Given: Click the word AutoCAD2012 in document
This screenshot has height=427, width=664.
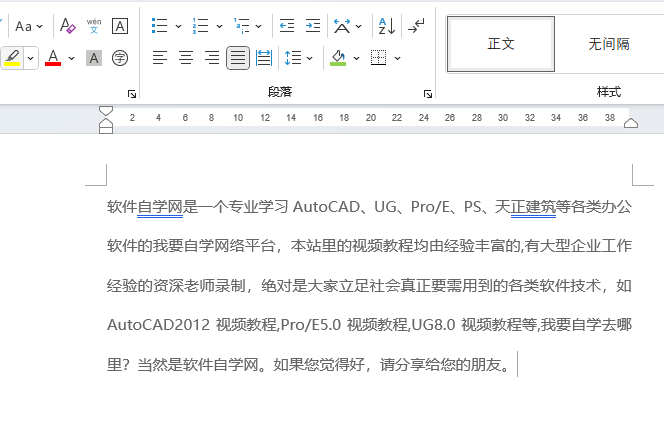Looking at the screenshot, I should pyautogui.click(x=158, y=325).
